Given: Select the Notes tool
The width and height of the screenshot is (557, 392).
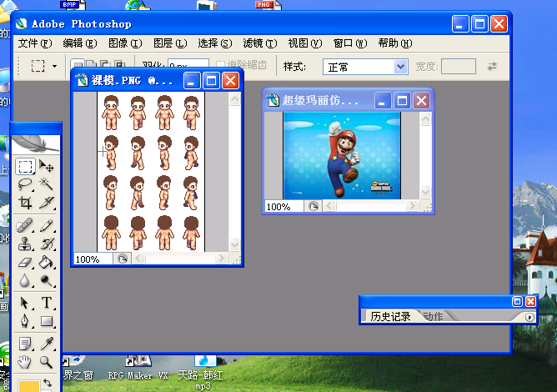Looking at the screenshot, I should click(25, 344).
